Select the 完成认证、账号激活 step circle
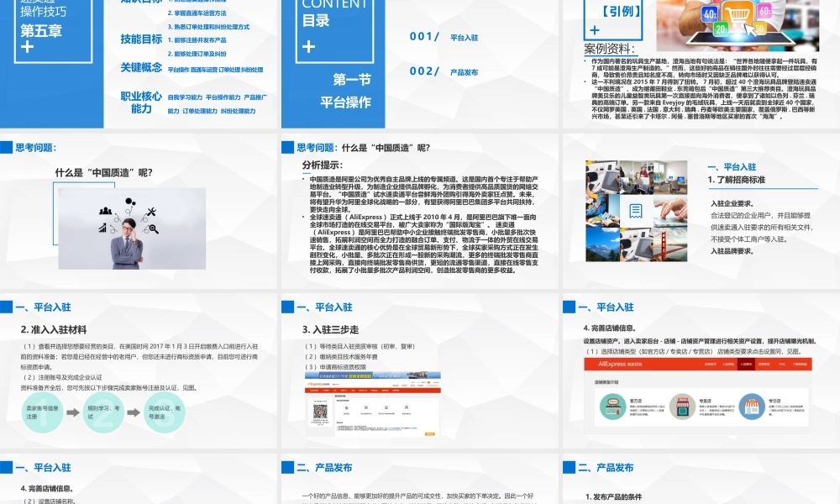The image size is (840, 504). 162,412
